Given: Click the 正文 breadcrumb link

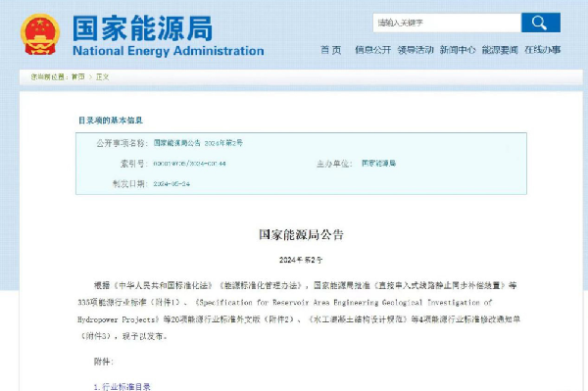Looking at the screenshot, I should pos(102,76).
